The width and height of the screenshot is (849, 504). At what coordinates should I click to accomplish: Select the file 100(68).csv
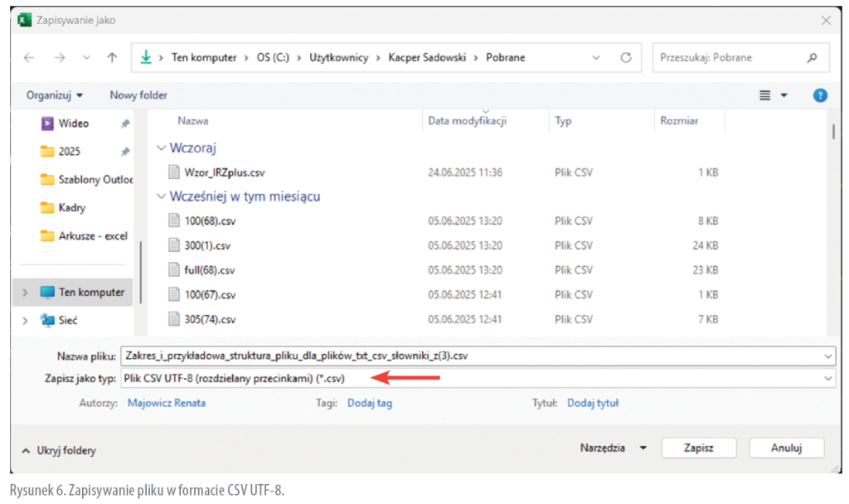coord(210,220)
